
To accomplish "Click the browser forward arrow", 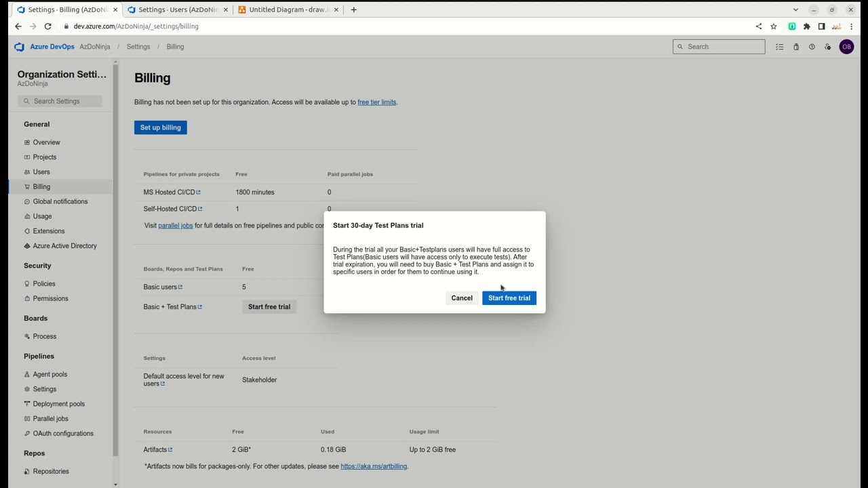I will pyautogui.click(x=33, y=26).
